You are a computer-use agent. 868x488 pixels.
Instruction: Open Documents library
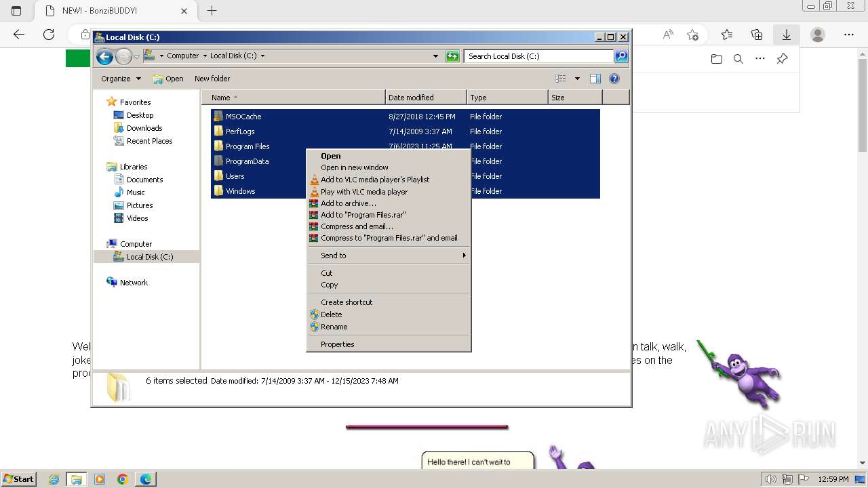(x=144, y=180)
